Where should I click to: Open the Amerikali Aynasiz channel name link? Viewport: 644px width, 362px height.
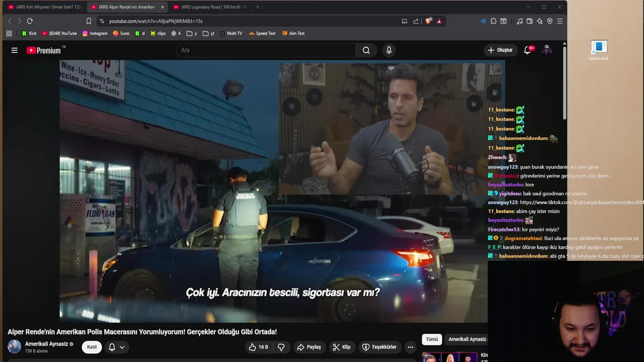point(46,344)
